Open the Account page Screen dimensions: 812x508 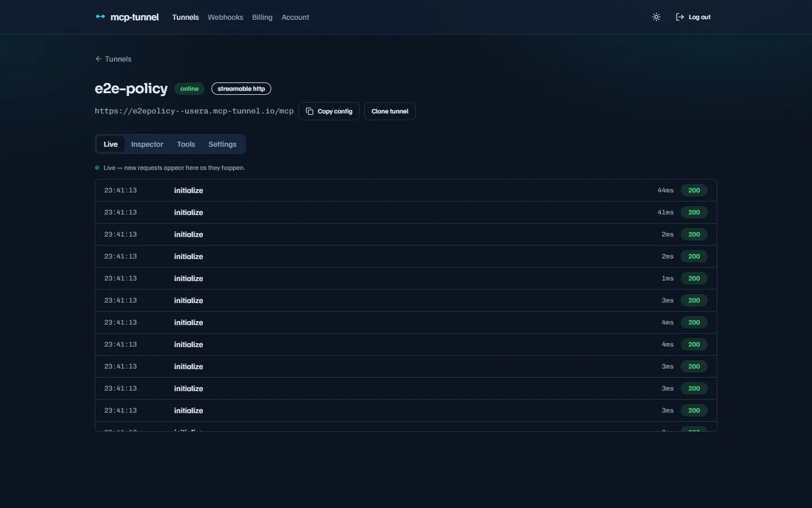click(295, 17)
